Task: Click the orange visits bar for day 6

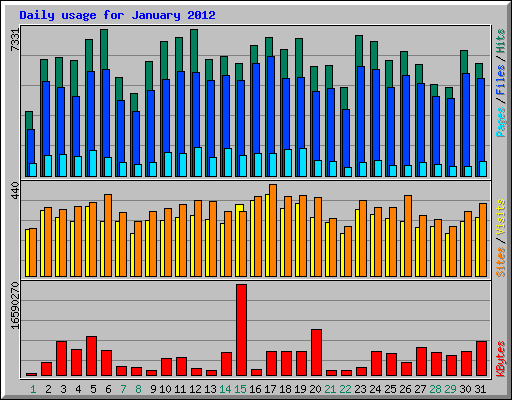Action: 108,235
